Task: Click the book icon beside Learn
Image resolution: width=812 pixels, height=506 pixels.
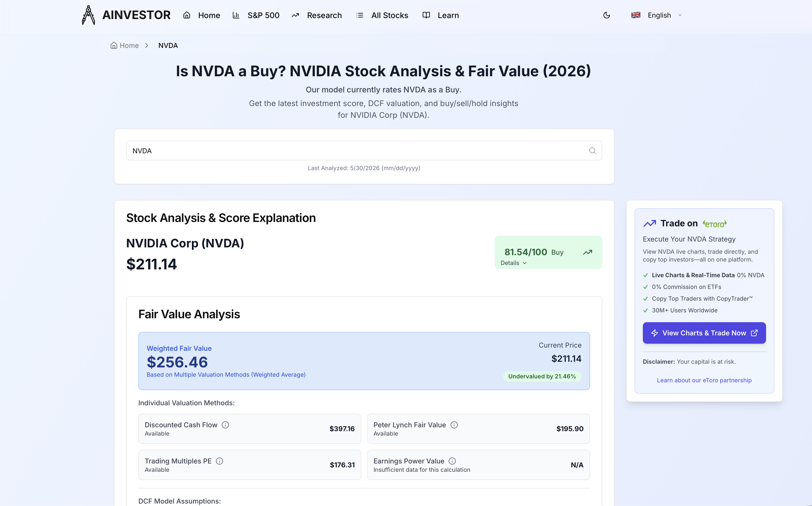Action: coord(426,15)
